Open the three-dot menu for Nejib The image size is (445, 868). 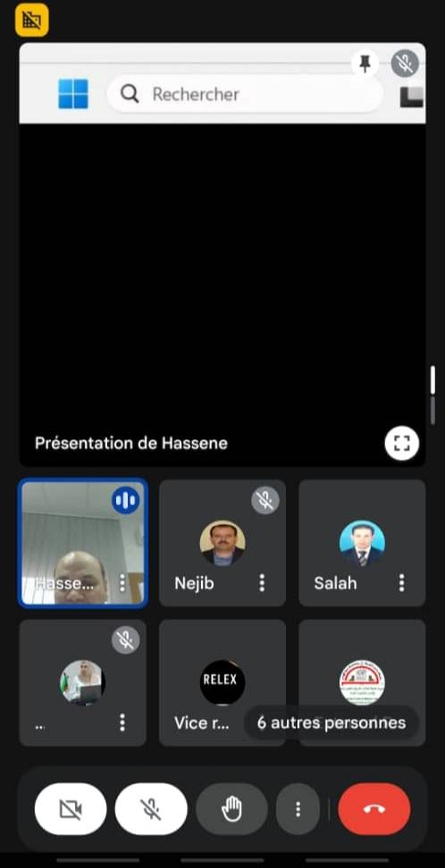coord(262,582)
